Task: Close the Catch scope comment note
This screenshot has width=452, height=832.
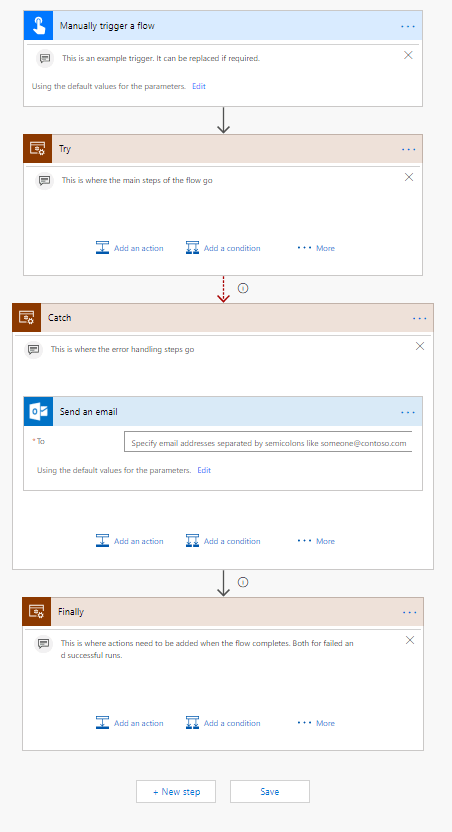Action: 420,346
